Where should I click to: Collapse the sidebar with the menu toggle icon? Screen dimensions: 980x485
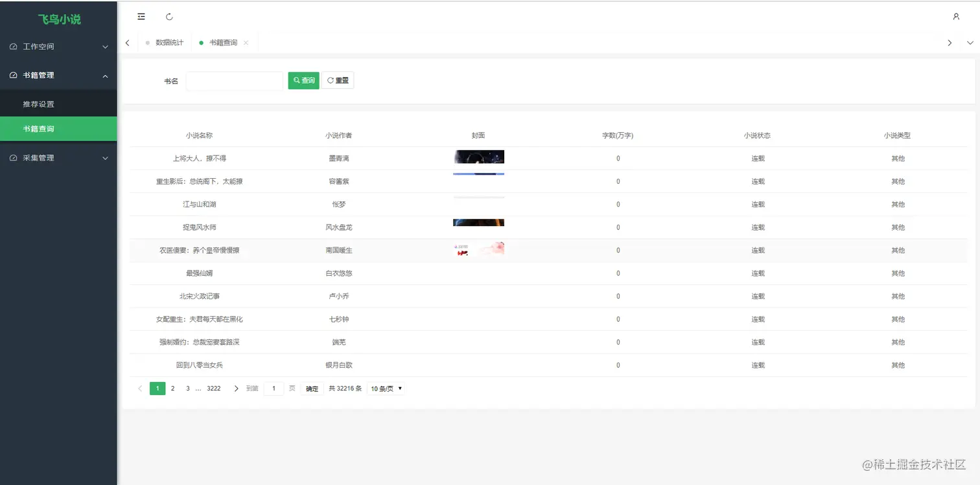click(141, 17)
